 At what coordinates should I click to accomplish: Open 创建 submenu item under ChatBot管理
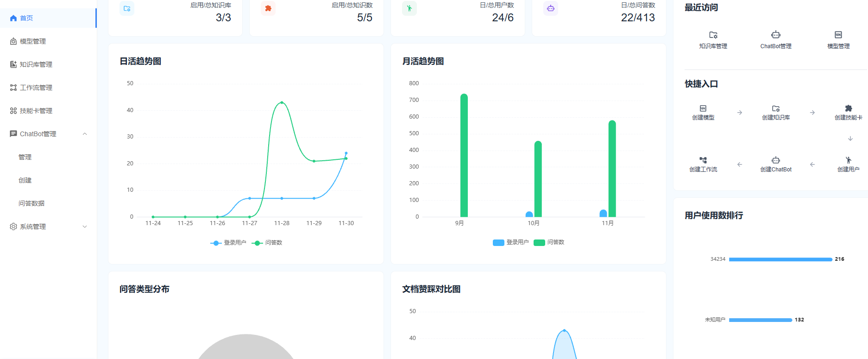point(25,180)
